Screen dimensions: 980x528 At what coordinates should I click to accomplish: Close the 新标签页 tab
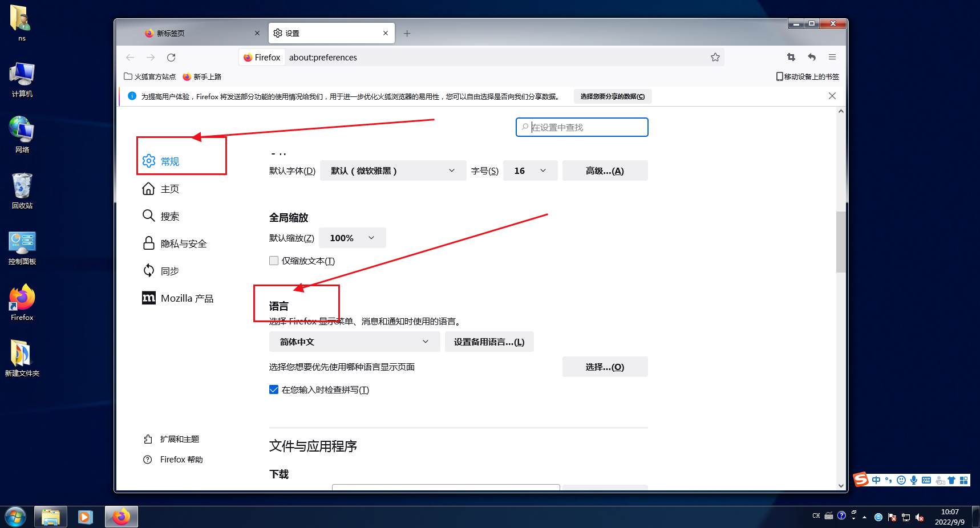pyautogui.click(x=257, y=33)
